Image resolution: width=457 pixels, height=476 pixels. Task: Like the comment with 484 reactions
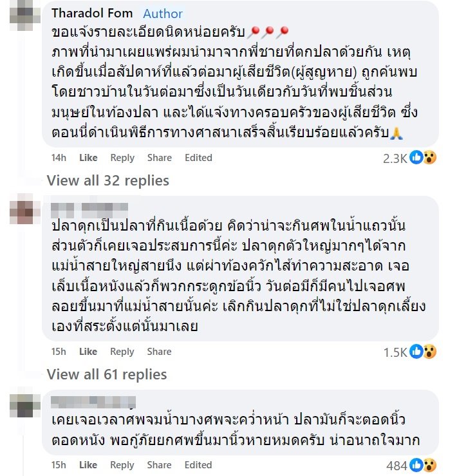(88, 465)
